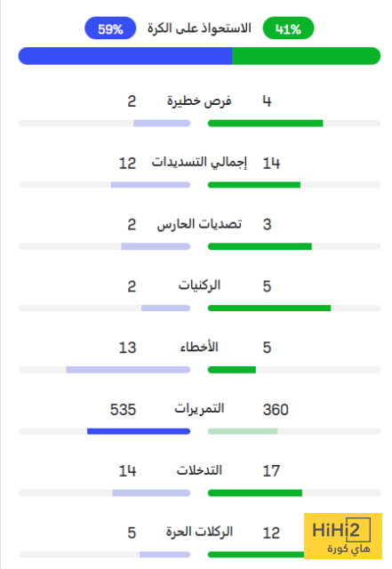Click the green bar under فرص خطيرة
The height and width of the screenshot is (569, 392).
point(265,124)
